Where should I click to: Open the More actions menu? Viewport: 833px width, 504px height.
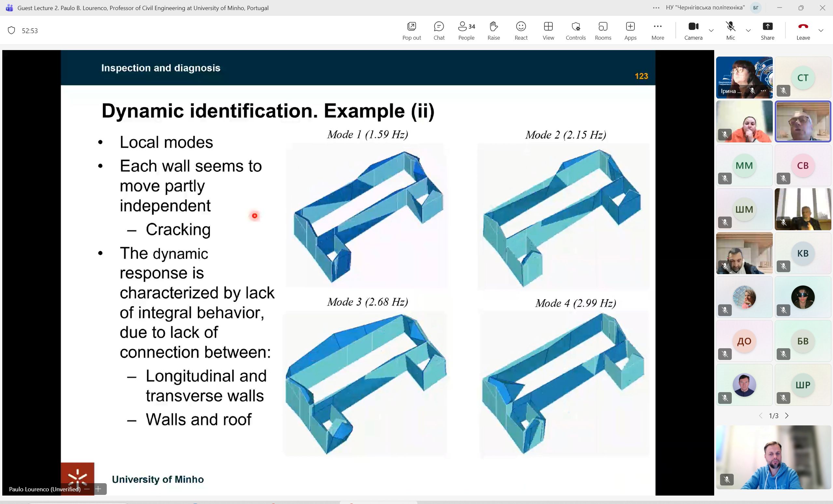(658, 30)
